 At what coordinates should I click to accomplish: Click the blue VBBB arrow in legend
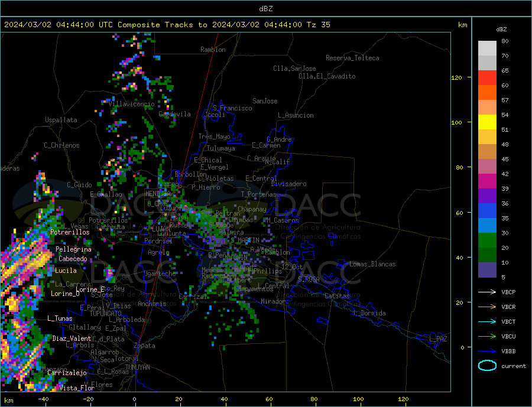487,351
